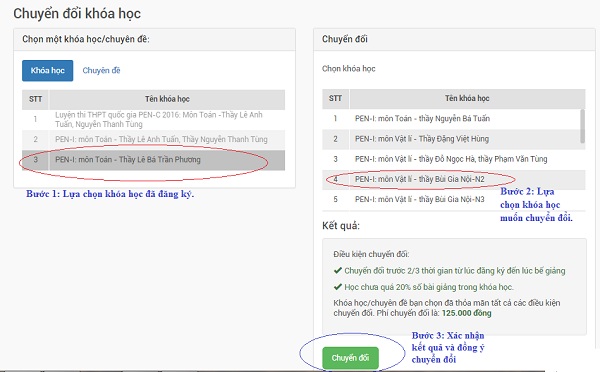Click the 125.000 đồng fee text

pos(466,313)
